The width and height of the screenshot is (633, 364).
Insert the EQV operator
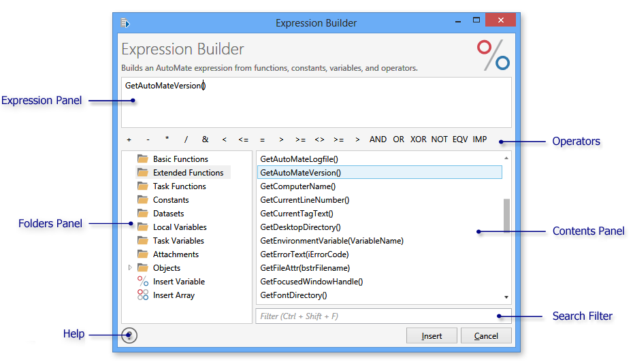click(x=460, y=139)
